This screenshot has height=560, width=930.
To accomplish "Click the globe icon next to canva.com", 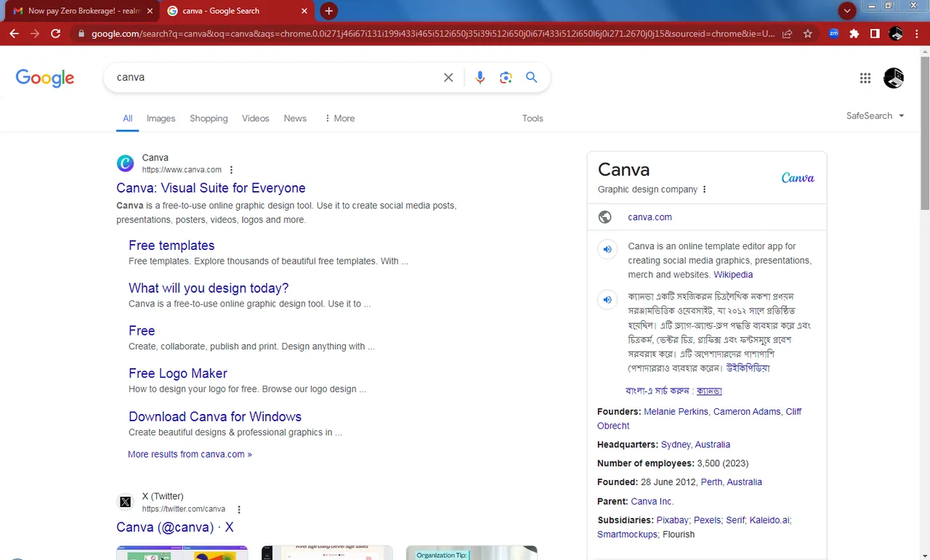I will pos(604,217).
